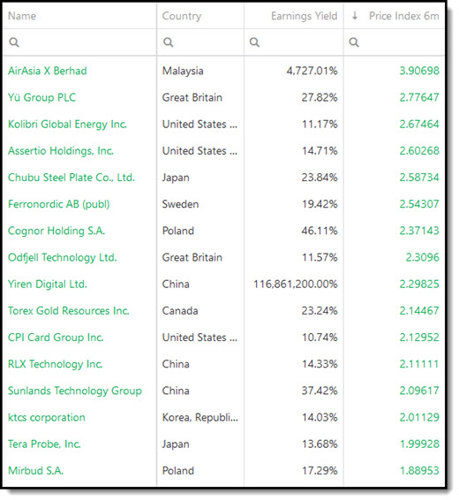Sort by the Name column header
Image resolution: width=459 pixels, height=500 pixels.
point(22,16)
